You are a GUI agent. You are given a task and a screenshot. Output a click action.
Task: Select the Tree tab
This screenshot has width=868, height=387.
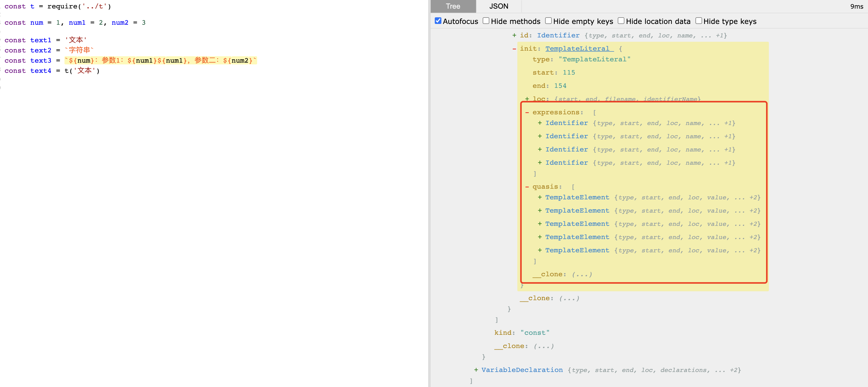pyautogui.click(x=453, y=6)
